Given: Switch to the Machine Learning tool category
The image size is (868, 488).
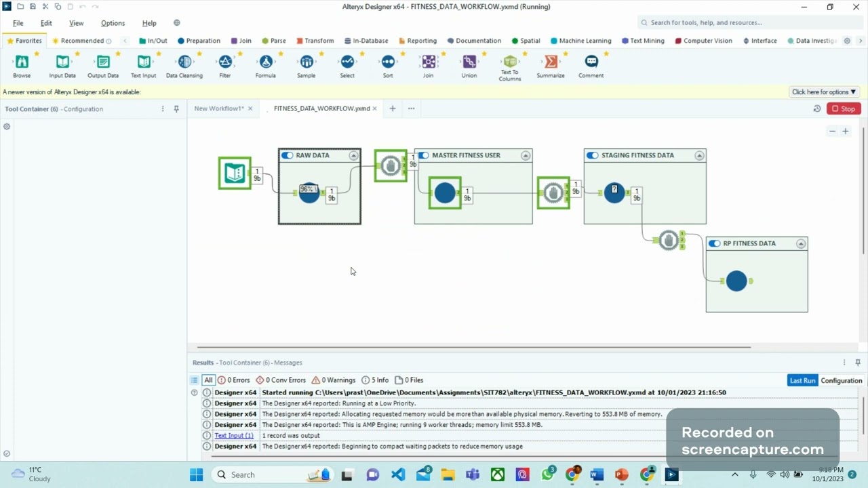Looking at the screenshot, I should (580, 41).
